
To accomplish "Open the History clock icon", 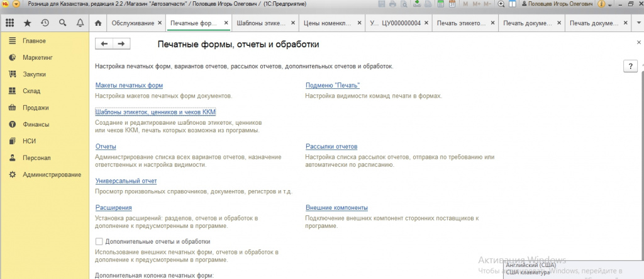I will coord(45,23).
